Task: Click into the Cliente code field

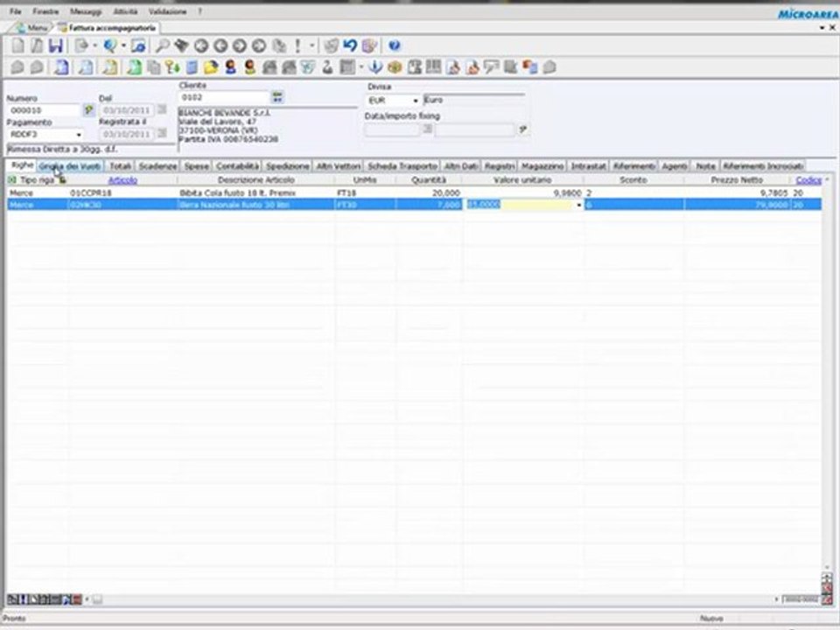Action: click(225, 97)
